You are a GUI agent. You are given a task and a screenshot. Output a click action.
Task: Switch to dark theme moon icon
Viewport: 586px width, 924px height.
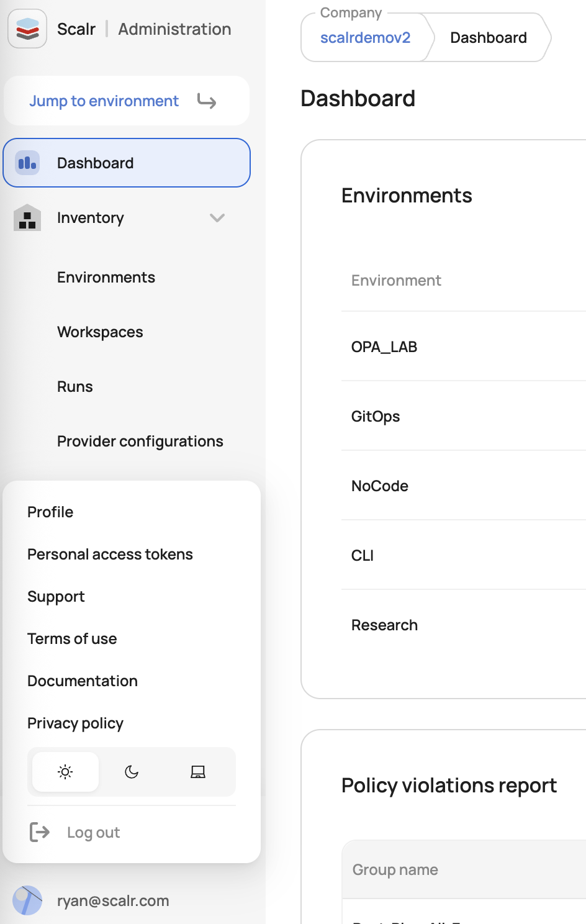coord(132,772)
